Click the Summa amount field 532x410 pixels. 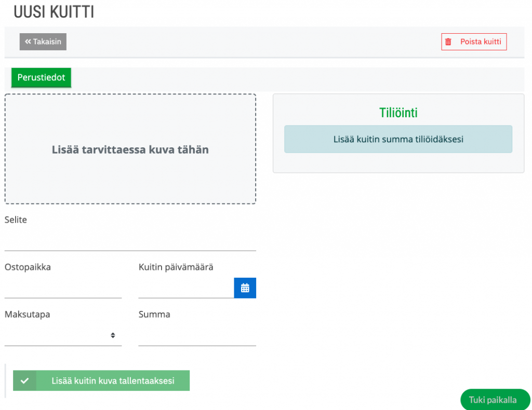tap(197, 335)
